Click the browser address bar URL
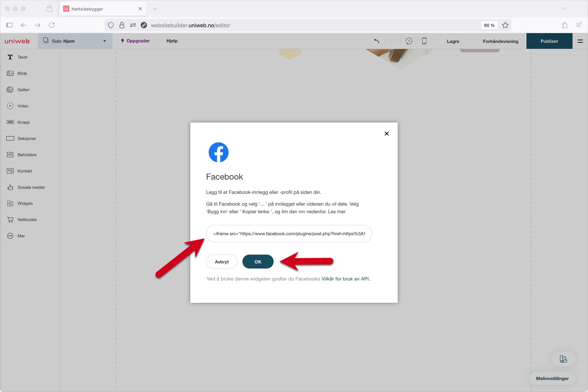This screenshot has width=588, height=392. pyautogui.click(x=191, y=25)
